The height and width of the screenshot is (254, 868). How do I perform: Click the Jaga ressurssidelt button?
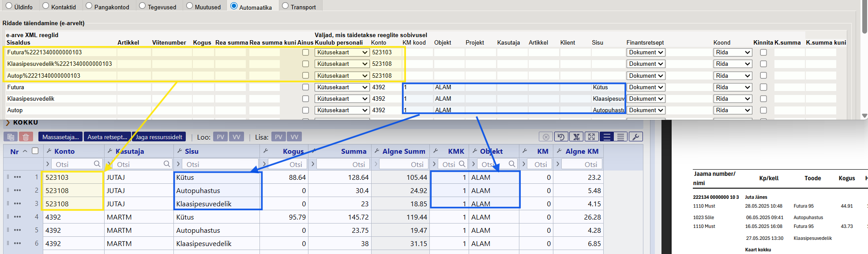click(x=159, y=137)
